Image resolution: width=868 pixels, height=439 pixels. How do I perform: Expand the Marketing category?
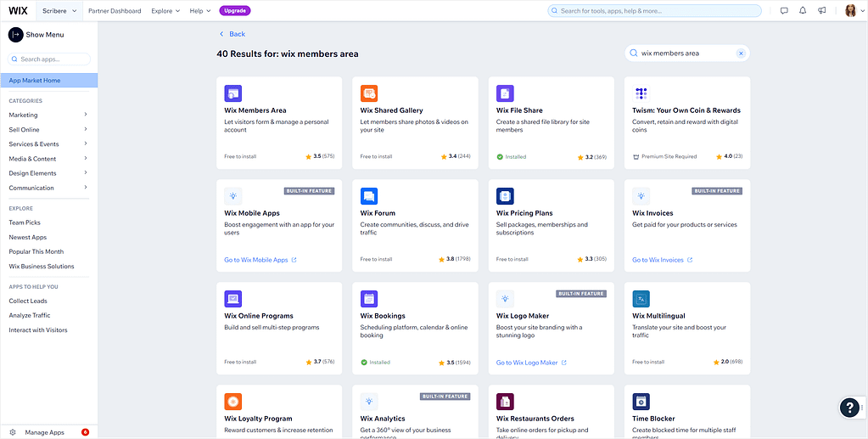click(x=48, y=115)
